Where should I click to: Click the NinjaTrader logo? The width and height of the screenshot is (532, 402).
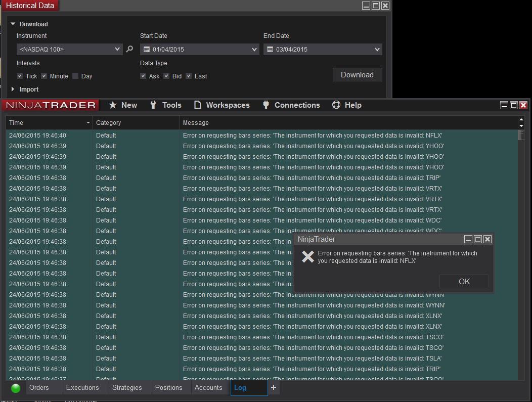(x=51, y=105)
